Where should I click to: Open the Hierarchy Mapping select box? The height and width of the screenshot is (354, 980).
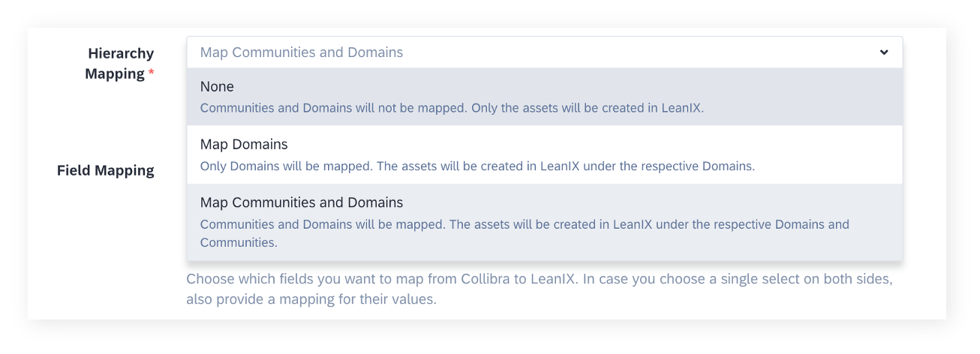(544, 52)
